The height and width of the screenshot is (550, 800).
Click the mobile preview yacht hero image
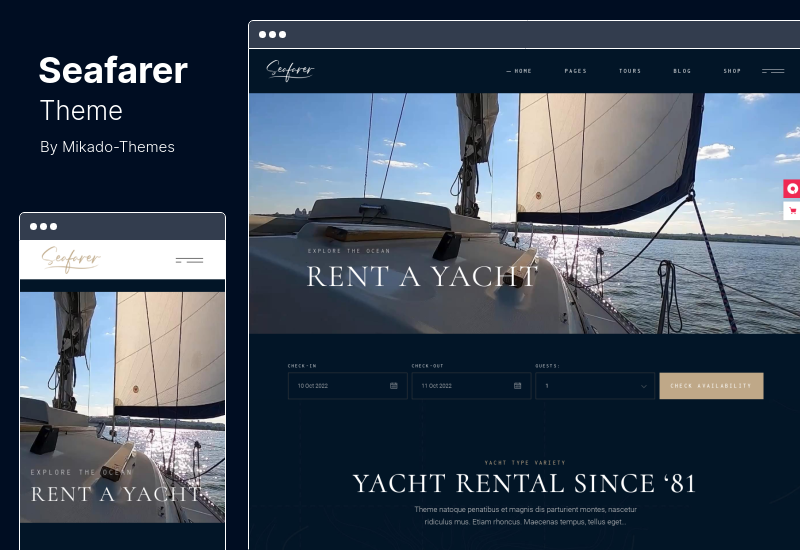tap(122, 407)
